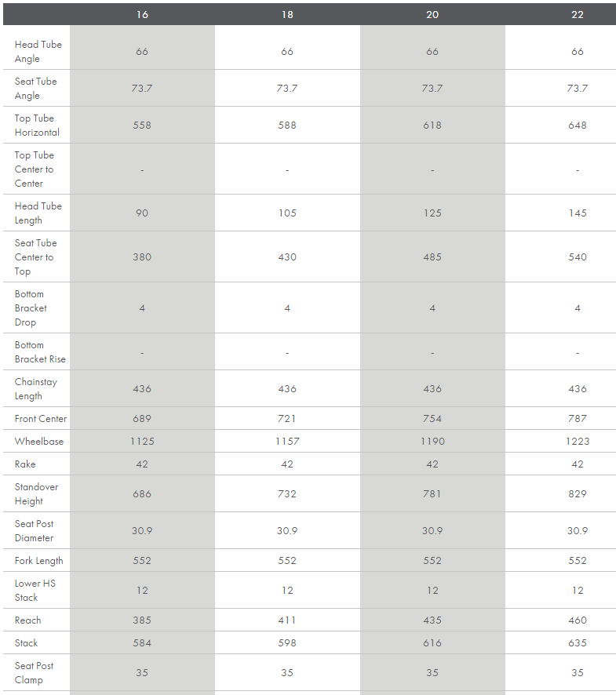Click the 721 front center value
Image resolution: width=616 pixels, height=695 pixels.
point(287,419)
